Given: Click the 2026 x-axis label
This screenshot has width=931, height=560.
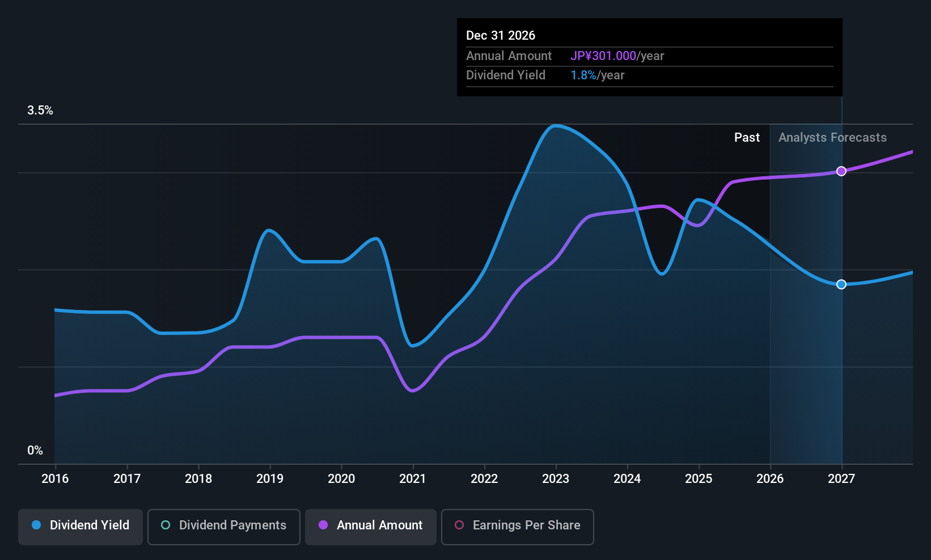Looking at the screenshot, I should 770,479.
